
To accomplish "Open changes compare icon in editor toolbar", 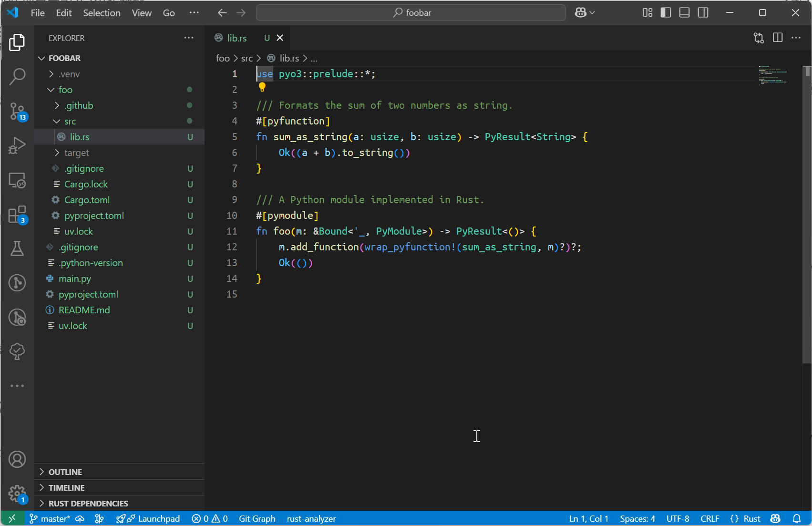I will (759, 38).
